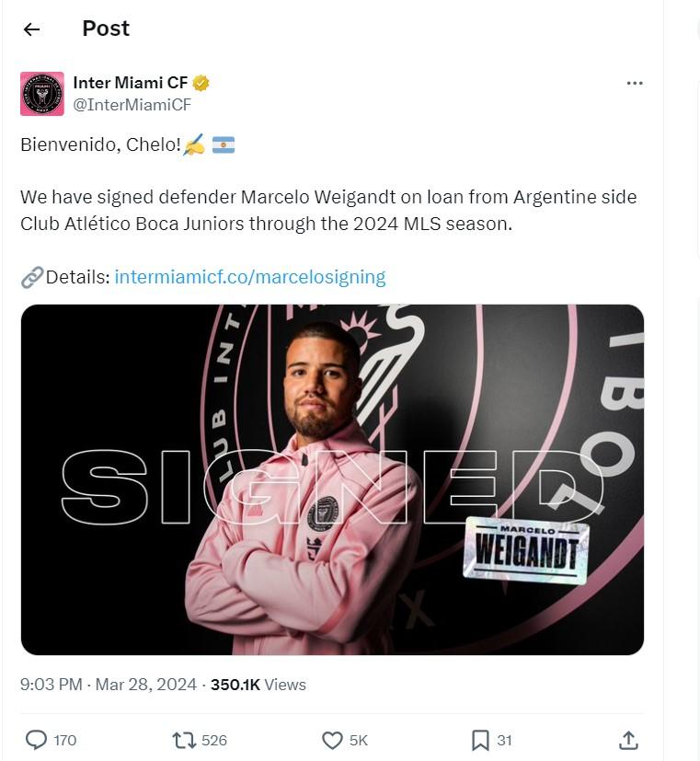Go back with the left arrow icon
Screen dimensions: 700x761
(x=31, y=29)
